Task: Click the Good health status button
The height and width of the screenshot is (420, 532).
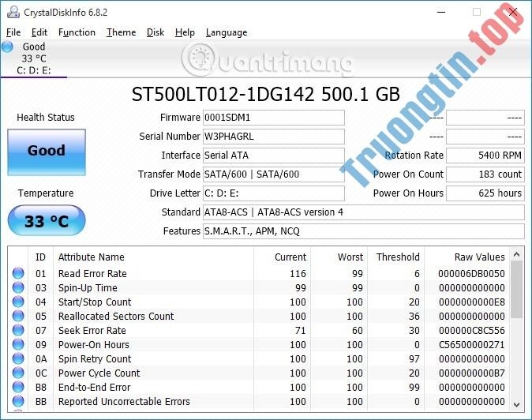Action: pyautogui.click(x=47, y=151)
